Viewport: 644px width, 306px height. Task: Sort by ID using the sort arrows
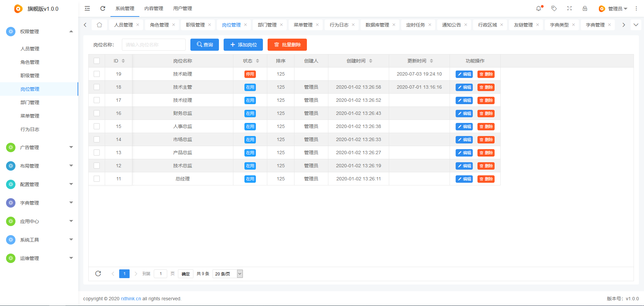click(x=123, y=61)
